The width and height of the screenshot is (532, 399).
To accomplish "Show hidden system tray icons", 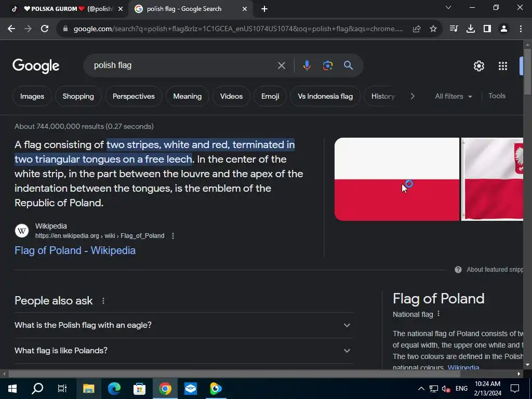I will click(421, 389).
